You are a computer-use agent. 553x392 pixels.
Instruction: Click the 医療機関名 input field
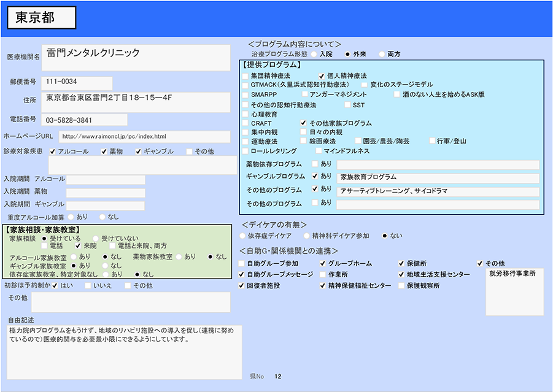(136, 57)
